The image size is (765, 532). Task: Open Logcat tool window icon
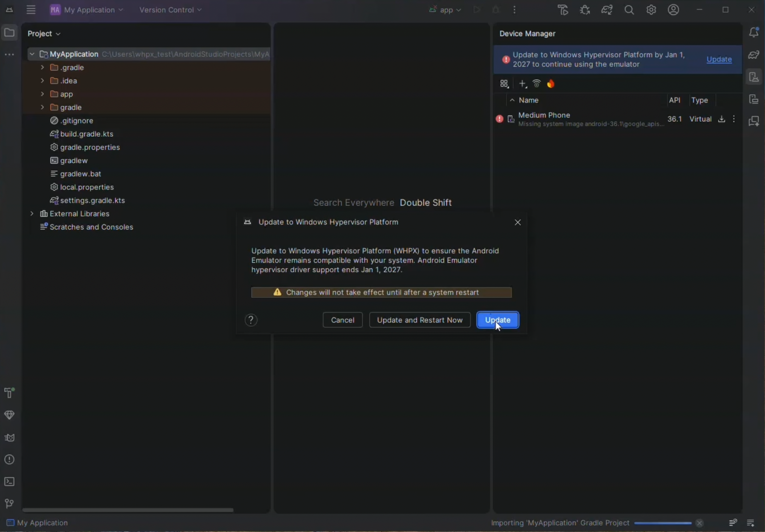pyautogui.click(x=9, y=437)
